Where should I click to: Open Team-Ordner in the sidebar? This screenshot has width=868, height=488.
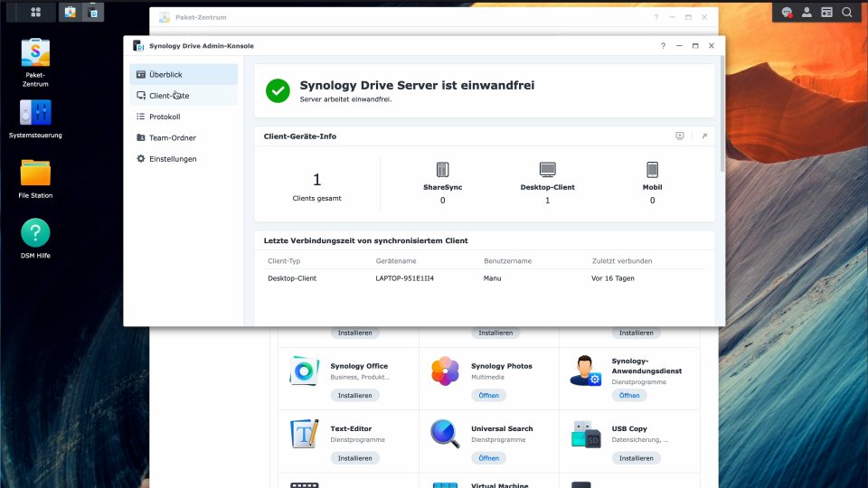[184, 137]
